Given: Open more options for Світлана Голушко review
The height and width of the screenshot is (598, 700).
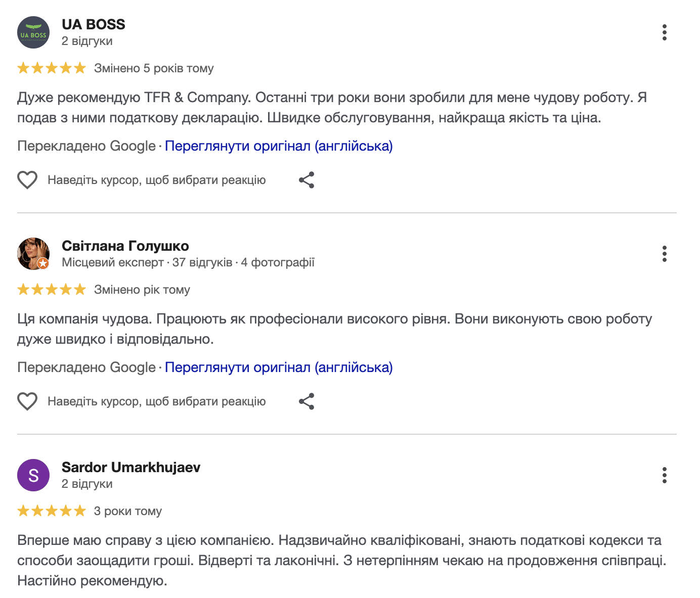Looking at the screenshot, I should click(x=664, y=254).
